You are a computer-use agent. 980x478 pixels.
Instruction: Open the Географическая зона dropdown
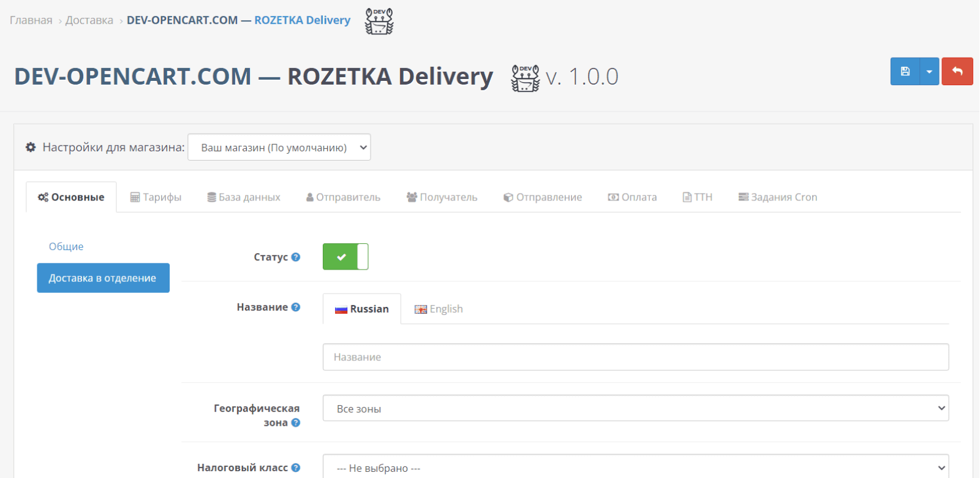tap(636, 408)
